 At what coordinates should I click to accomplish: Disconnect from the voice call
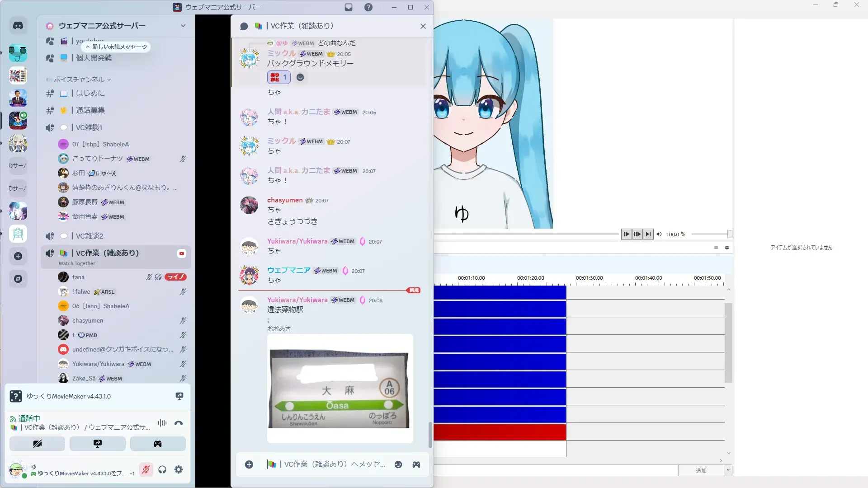coord(179,423)
